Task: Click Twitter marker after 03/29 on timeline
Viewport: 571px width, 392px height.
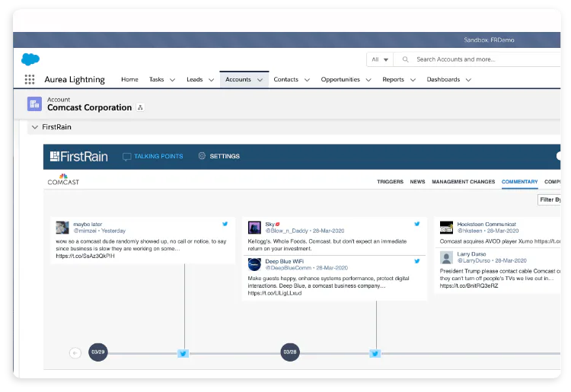Action: [x=183, y=353]
